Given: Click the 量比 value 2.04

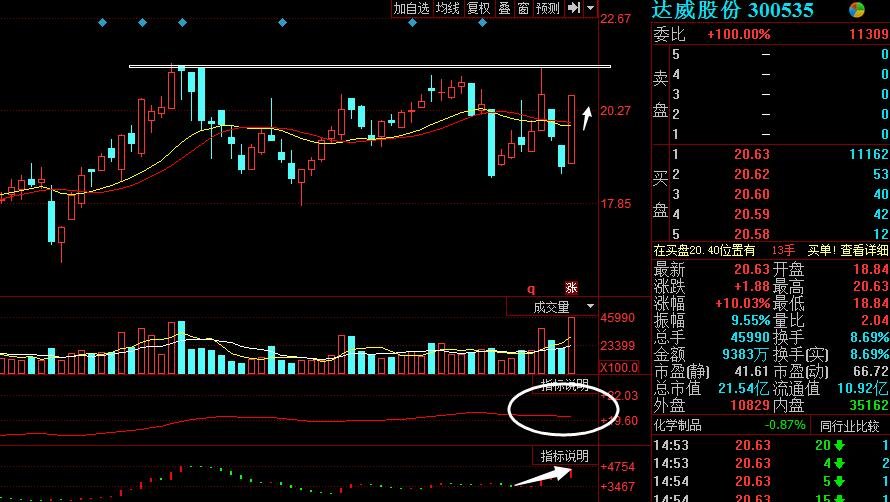Looking at the screenshot, I should pos(874,320).
